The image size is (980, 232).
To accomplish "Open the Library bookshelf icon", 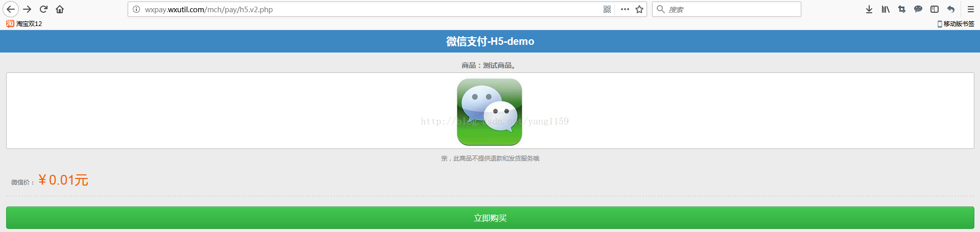I will [886, 9].
